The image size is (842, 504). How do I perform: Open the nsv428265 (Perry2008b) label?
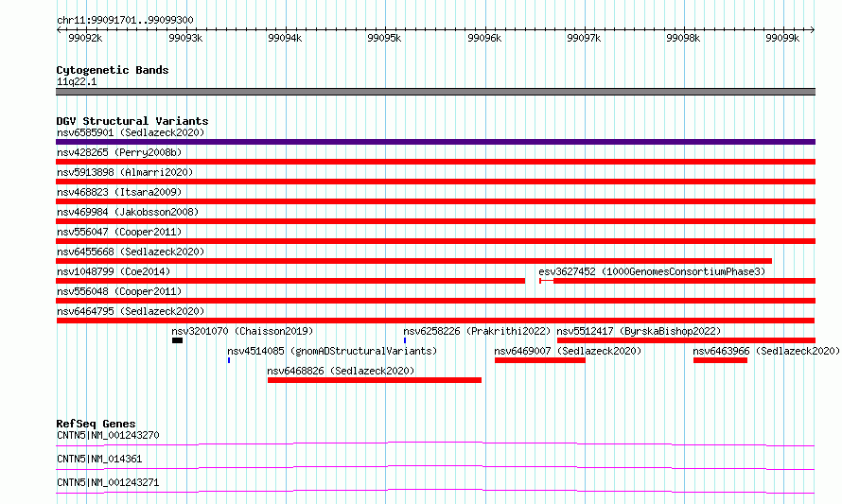tap(119, 152)
